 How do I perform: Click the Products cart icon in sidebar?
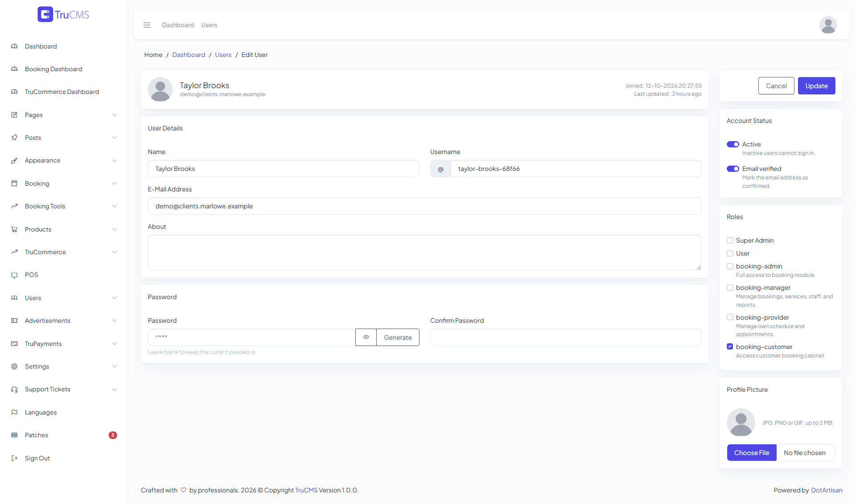[14, 229]
